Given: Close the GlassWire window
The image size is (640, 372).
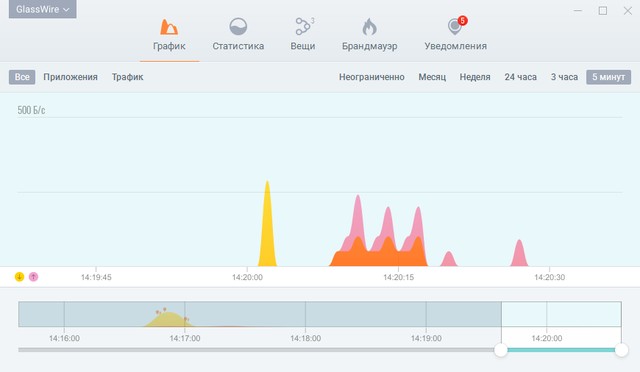Looking at the screenshot, I should (628, 10).
